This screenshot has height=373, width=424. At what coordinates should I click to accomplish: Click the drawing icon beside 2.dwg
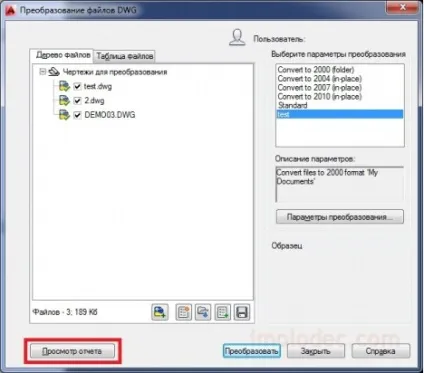coord(64,101)
